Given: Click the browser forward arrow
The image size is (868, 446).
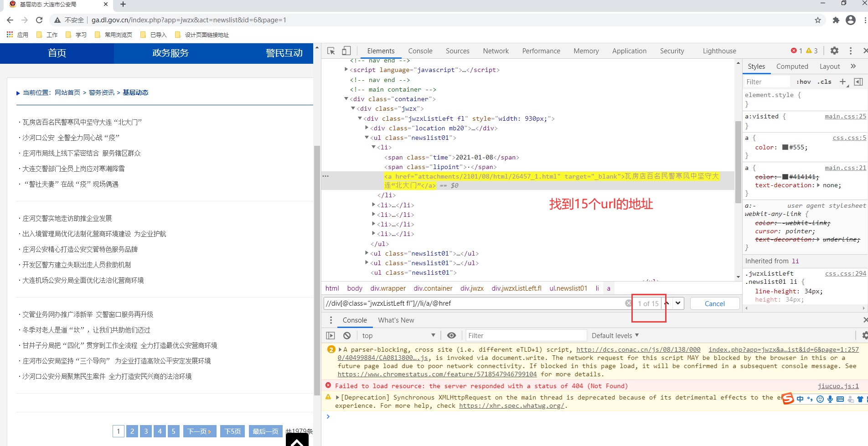Looking at the screenshot, I should (x=25, y=20).
